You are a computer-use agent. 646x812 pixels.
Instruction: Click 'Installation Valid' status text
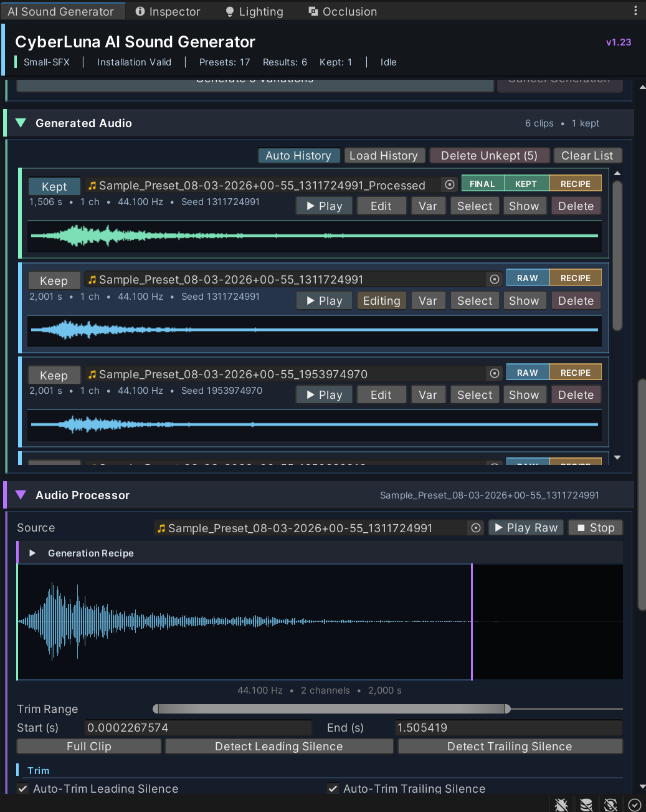tap(134, 62)
